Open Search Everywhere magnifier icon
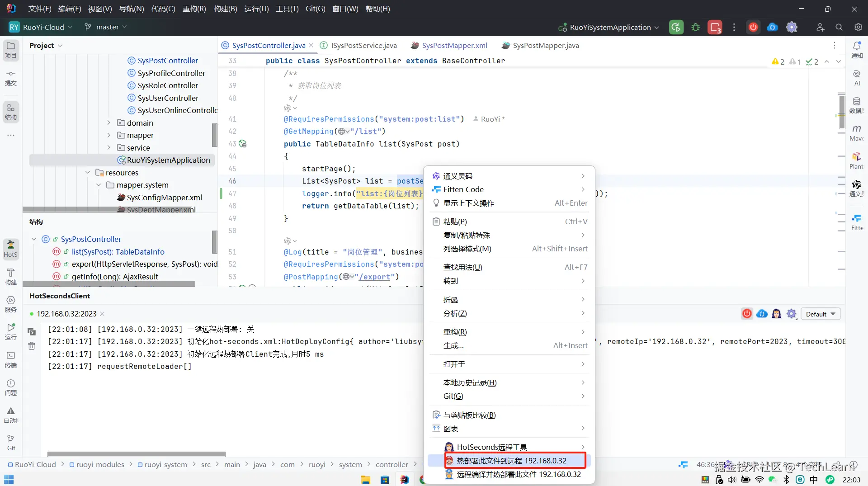868x486 pixels. point(839,27)
